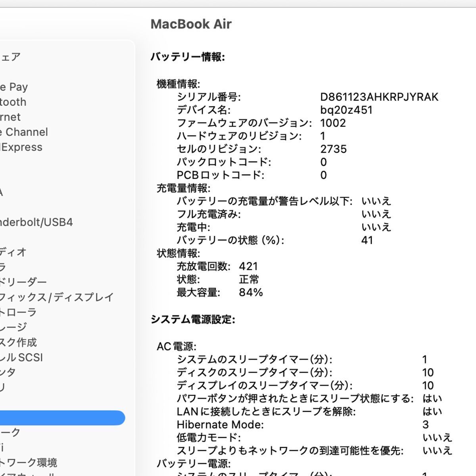The width and height of the screenshot is (476, 476).
Task: Select the 'トローラ' controller sidebar row
Action: coord(18,312)
